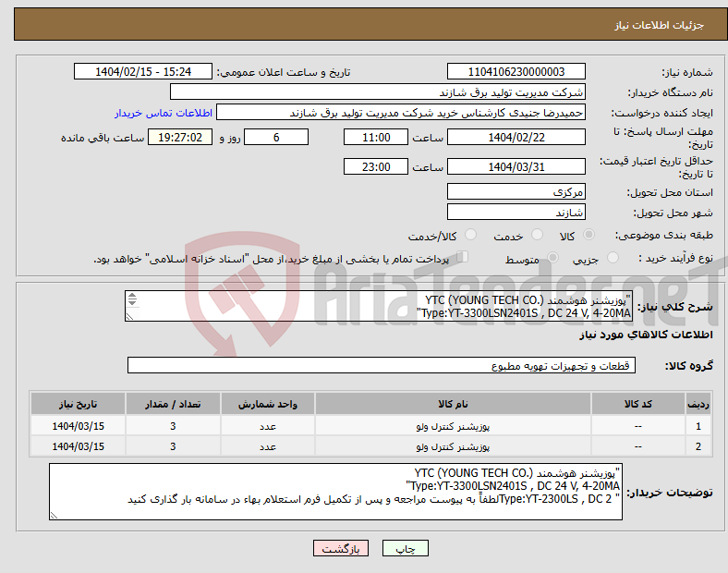Viewport: 728px width, 573px height.
Task: Click the بازگشت (back) button
Action: 341,548
